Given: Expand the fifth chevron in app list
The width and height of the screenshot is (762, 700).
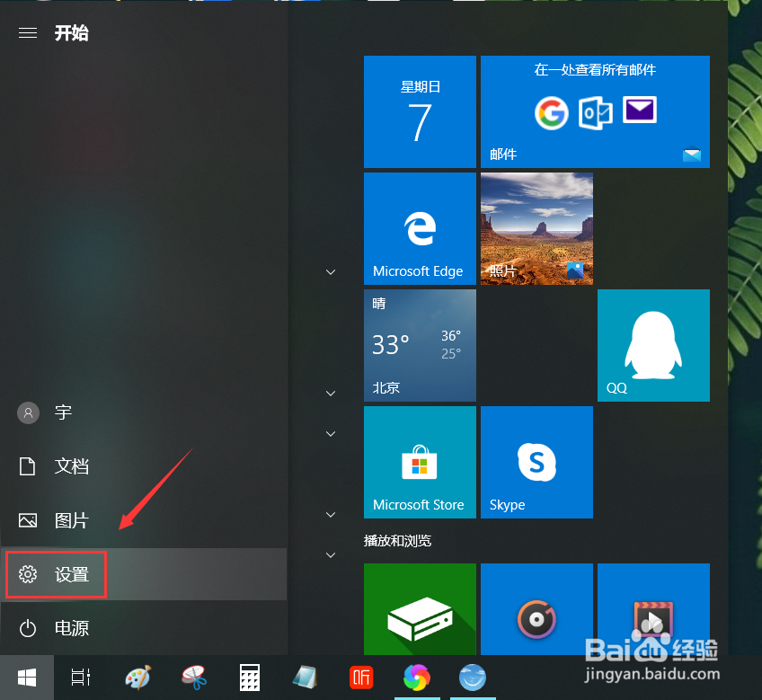Looking at the screenshot, I should tap(331, 554).
